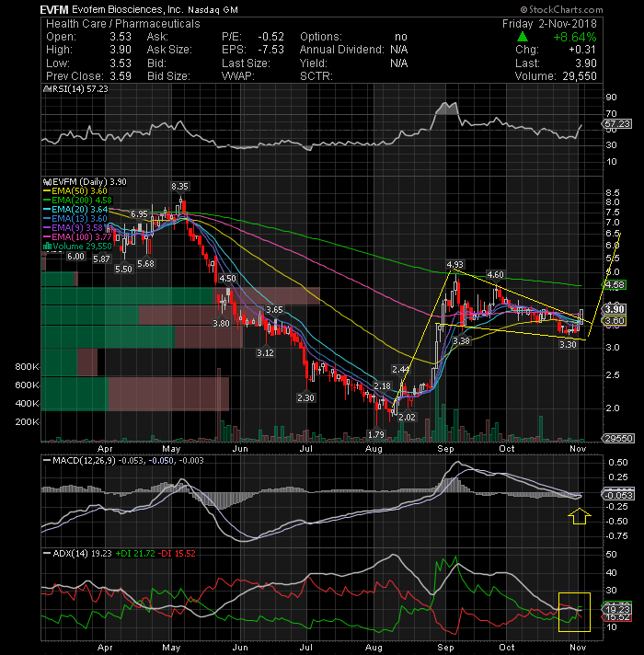Click the yellow 3.60 EMA axis tag
The width and height of the screenshot is (644, 655).
click(x=615, y=321)
